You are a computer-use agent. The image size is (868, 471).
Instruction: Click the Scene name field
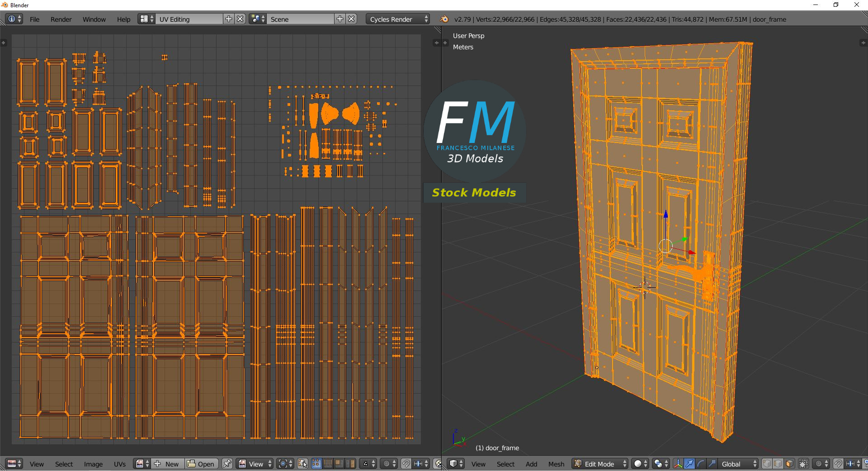(301, 19)
